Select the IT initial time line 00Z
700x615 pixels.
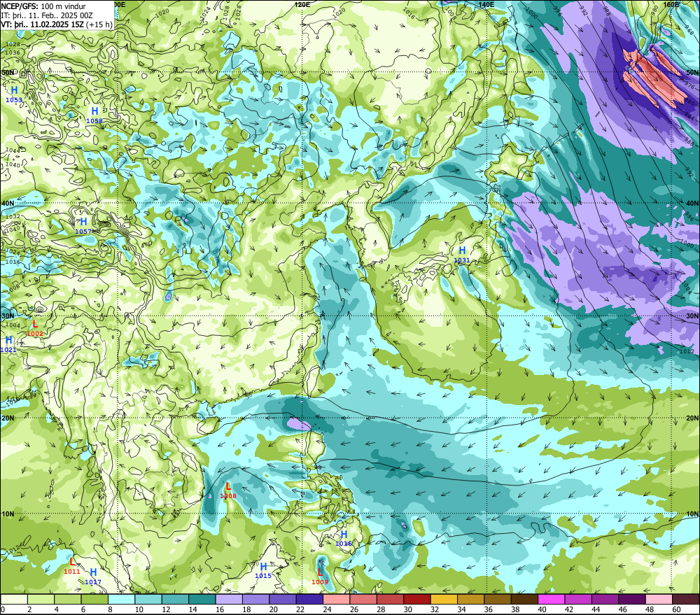pos(47,15)
